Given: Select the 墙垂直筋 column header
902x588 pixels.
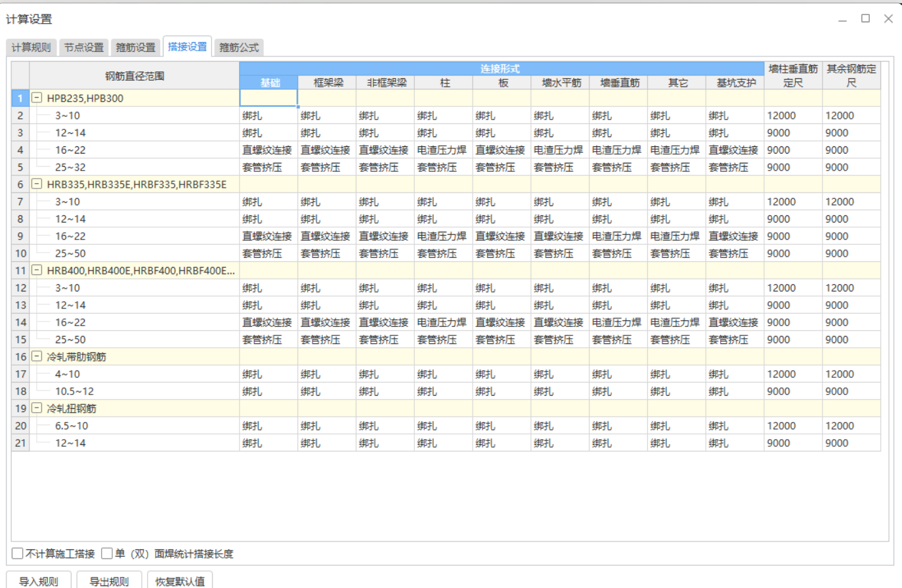Looking at the screenshot, I should click(x=619, y=83).
